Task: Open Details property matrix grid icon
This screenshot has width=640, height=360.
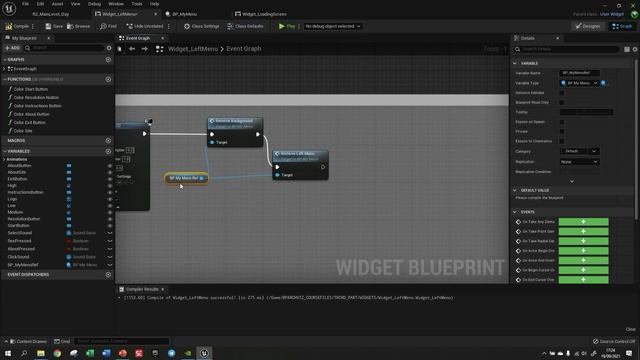Action: (x=627, y=49)
